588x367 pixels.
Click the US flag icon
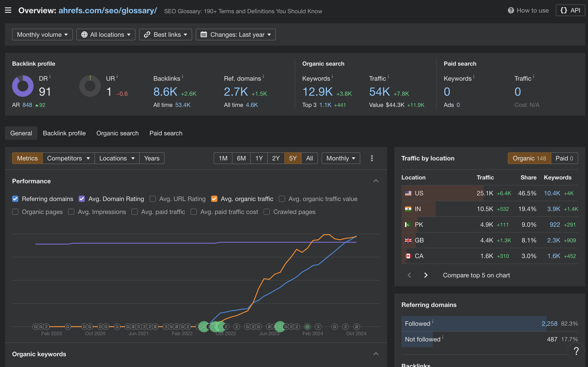(408, 193)
